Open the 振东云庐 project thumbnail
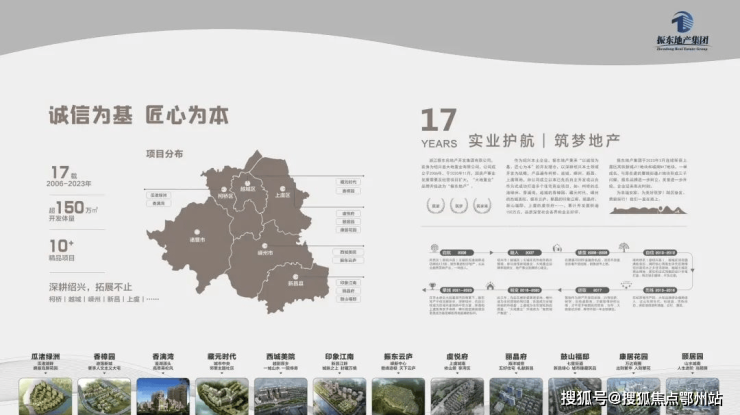The height and width of the screenshot is (415, 740). pos(399,391)
